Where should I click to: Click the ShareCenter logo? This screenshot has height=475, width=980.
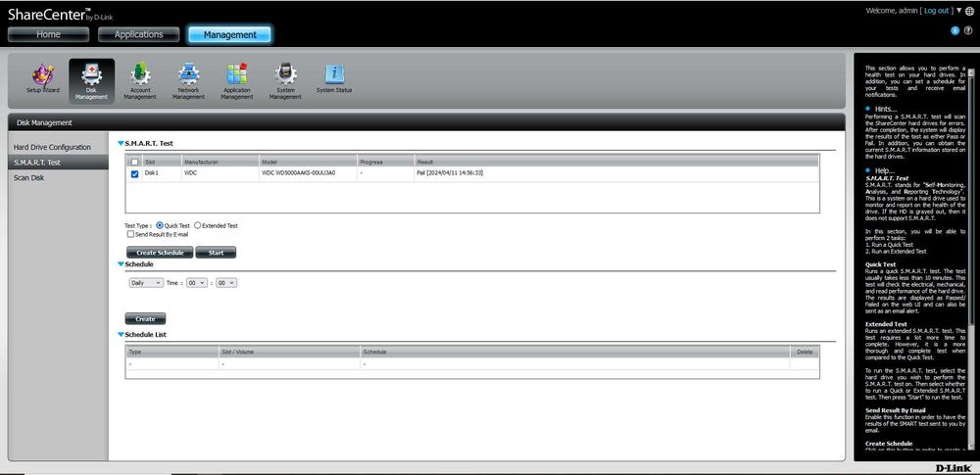click(61, 15)
